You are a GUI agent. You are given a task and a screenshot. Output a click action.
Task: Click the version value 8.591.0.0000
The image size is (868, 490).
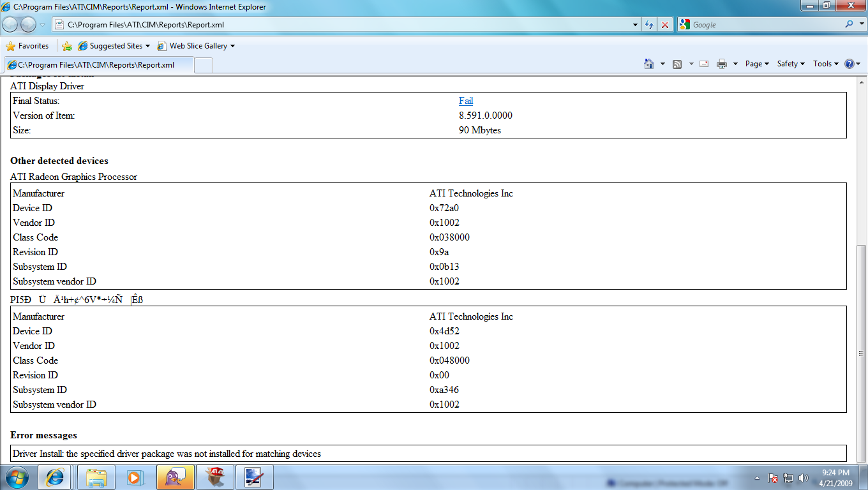pyautogui.click(x=486, y=115)
